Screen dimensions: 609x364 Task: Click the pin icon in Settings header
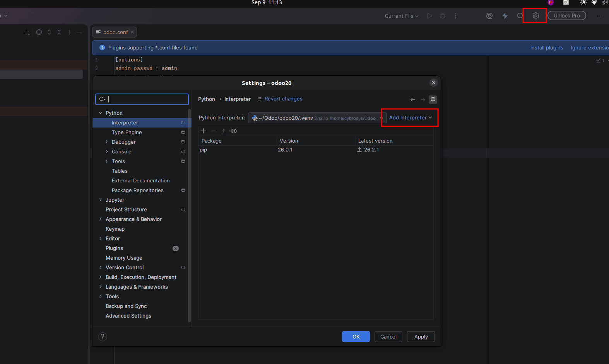[433, 100]
